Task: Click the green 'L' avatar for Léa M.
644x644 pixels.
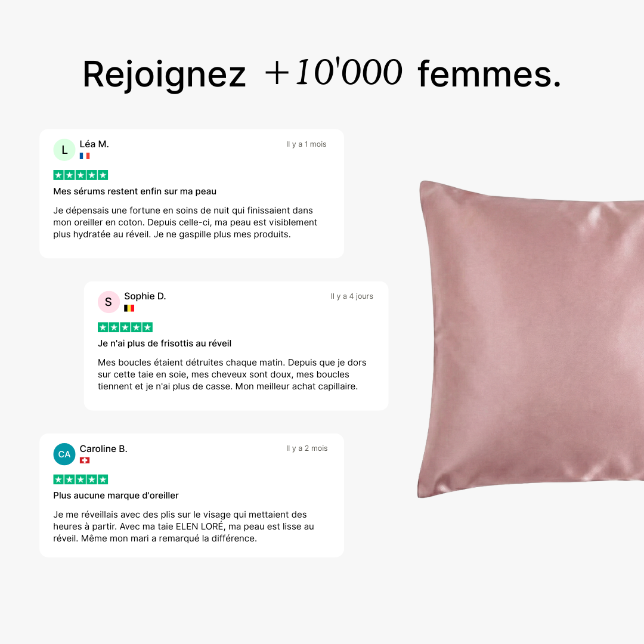Action: pos(64,150)
